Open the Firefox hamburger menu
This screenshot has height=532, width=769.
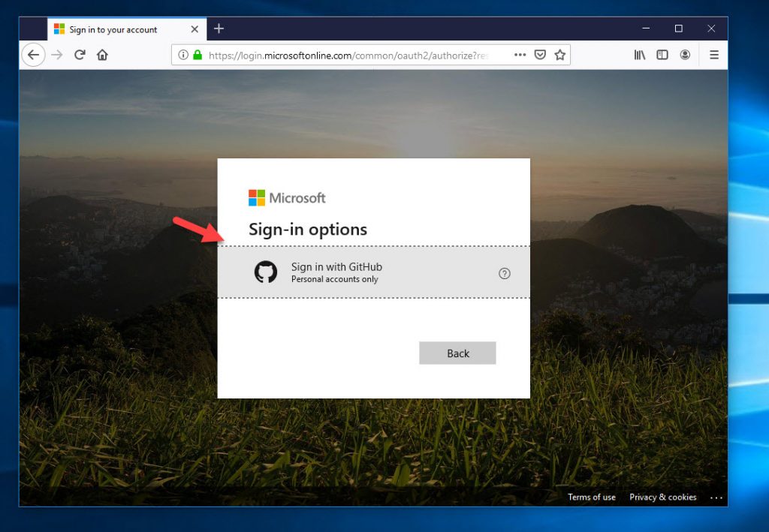click(x=714, y=55)
